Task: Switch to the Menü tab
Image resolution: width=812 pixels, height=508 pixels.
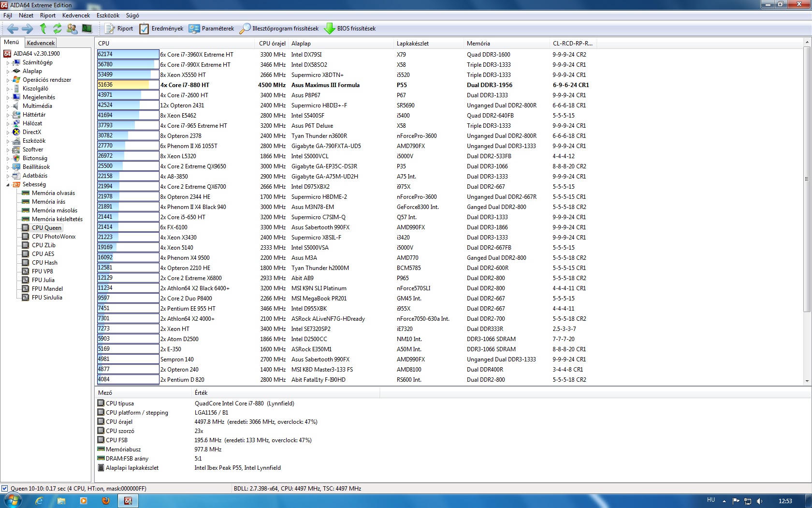Action: click(x=12, y=42)
